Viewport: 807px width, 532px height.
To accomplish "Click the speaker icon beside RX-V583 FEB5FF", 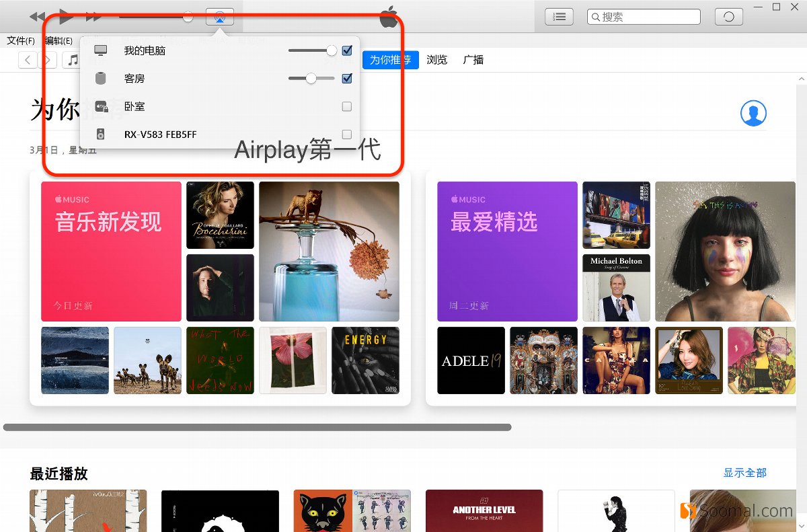I will pyautogui.click(x=101, y=134).
